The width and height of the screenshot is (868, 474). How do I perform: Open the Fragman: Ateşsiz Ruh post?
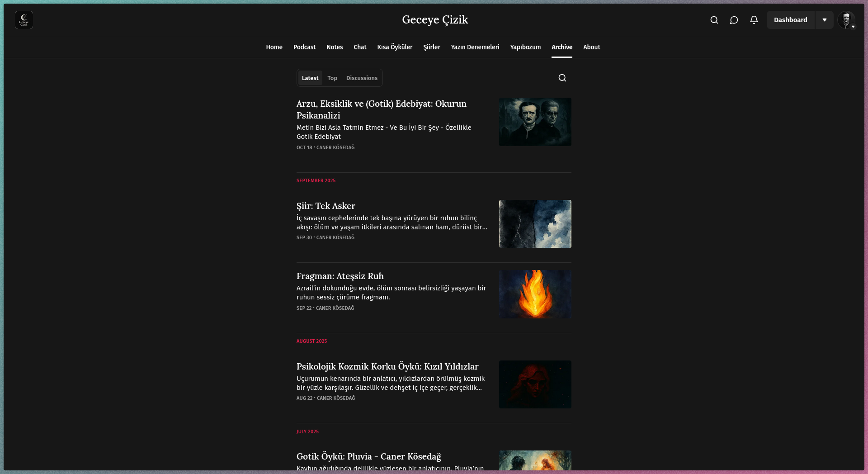pos(340,276)
